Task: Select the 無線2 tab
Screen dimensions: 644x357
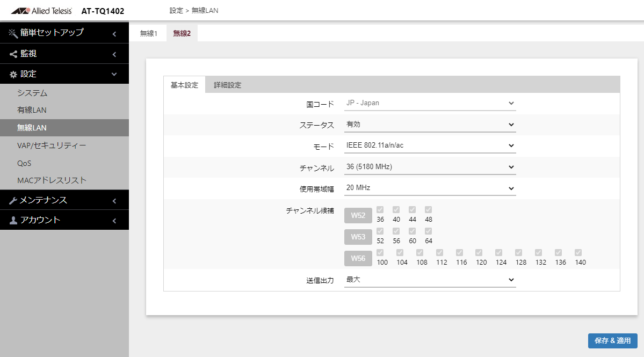Action: tap(182, 33)
